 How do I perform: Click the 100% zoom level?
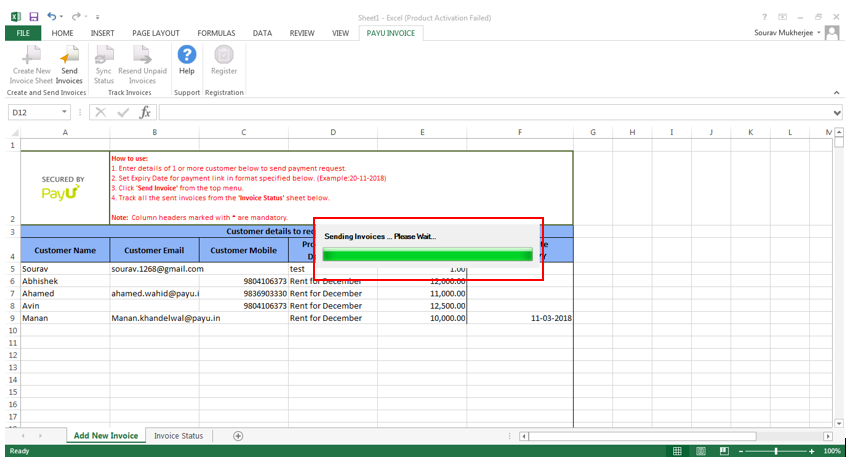(831, 451)
